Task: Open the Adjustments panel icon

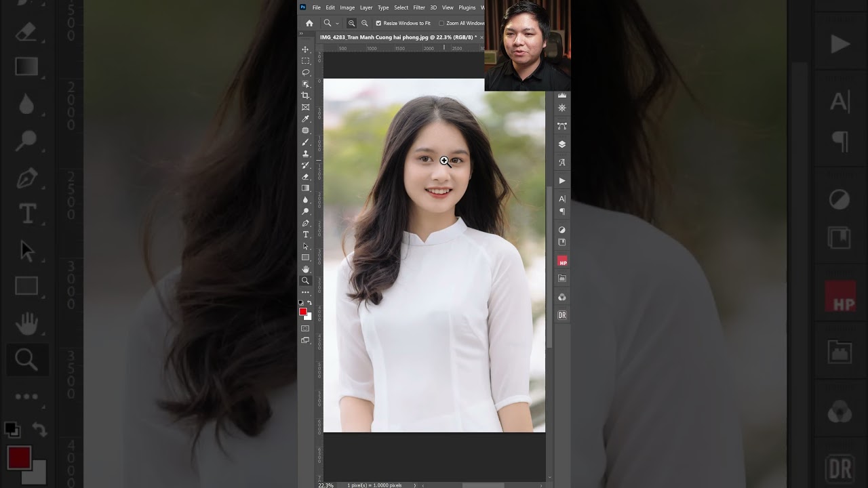Action: coord(562,230)
